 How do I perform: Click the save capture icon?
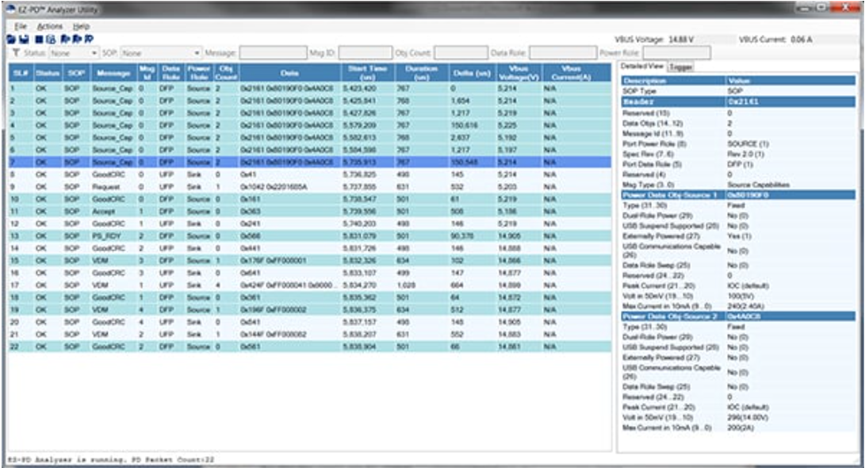(x=22, y=38)
